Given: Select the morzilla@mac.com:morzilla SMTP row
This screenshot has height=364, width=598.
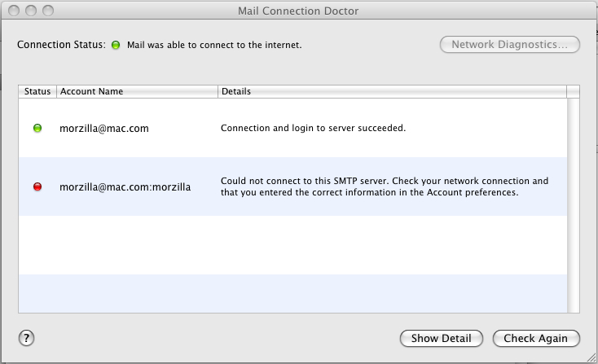Looking at the screenshot, I should coord(292,186).
